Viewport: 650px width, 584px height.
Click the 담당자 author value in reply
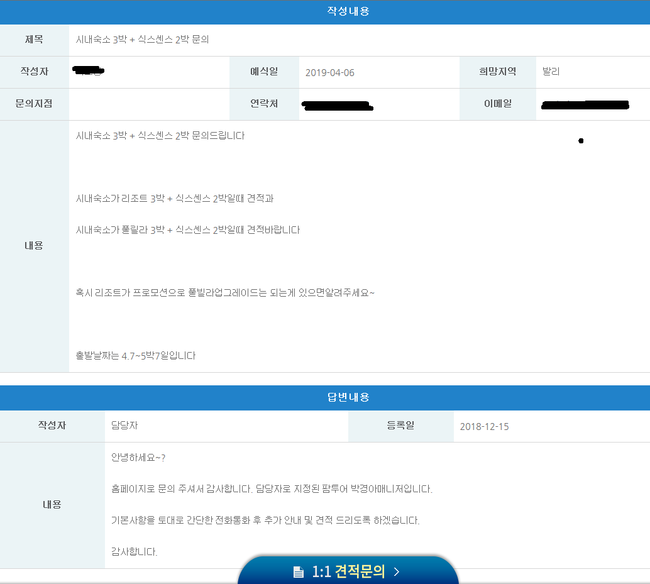(x=125, y=426)
